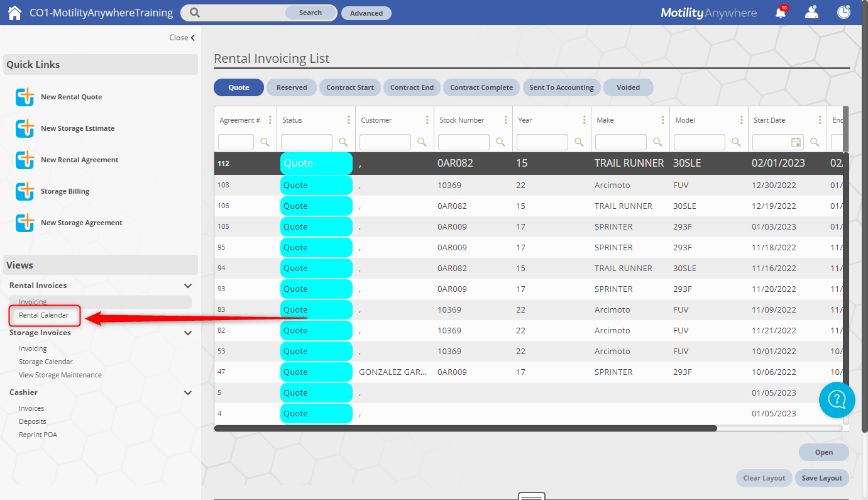
Task: Click the Customer column search magnifier
Action: click(422, 142)
